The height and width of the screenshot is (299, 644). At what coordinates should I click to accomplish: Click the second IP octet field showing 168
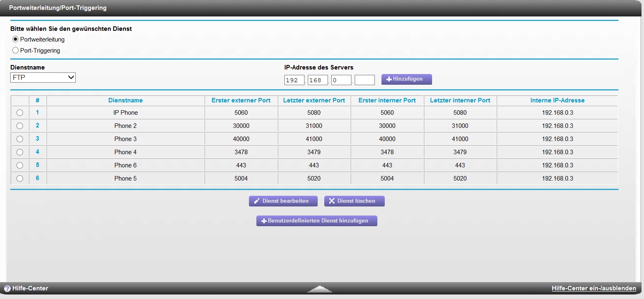(x=318, y=80)
